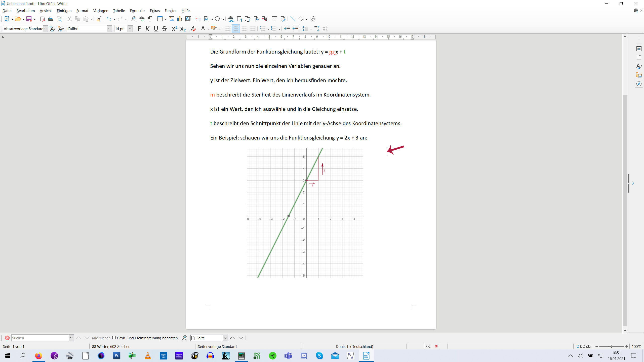This screenshot has width=644, height=362.
Task: Click the Insert Chart icon
Action: click(x=180, y=19)
